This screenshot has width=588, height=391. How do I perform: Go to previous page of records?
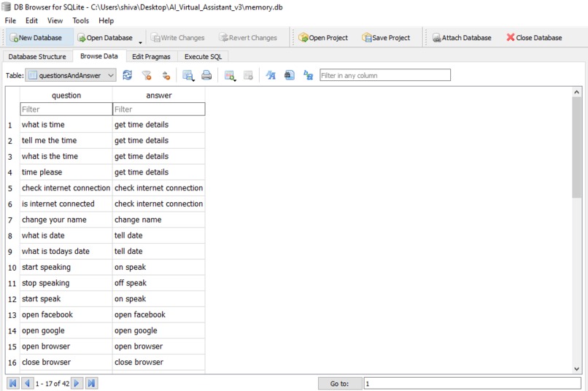(27, 383)
